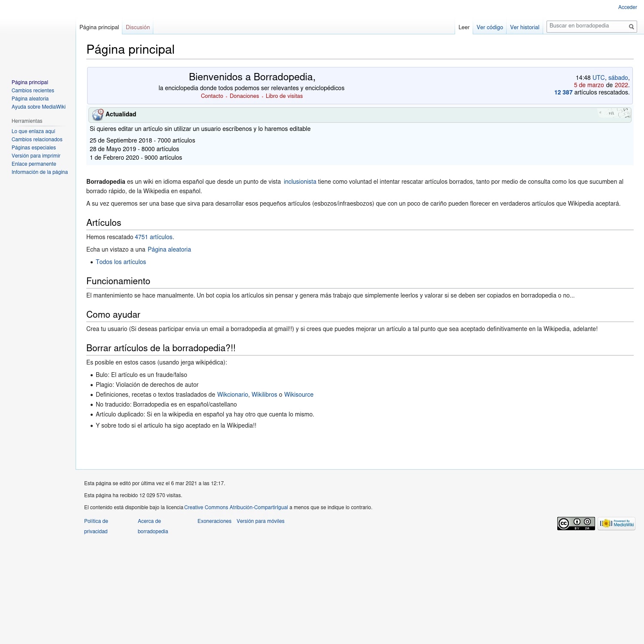Open the Libro de visitas link
644x644 pixels.
click(x=284, y=96)
